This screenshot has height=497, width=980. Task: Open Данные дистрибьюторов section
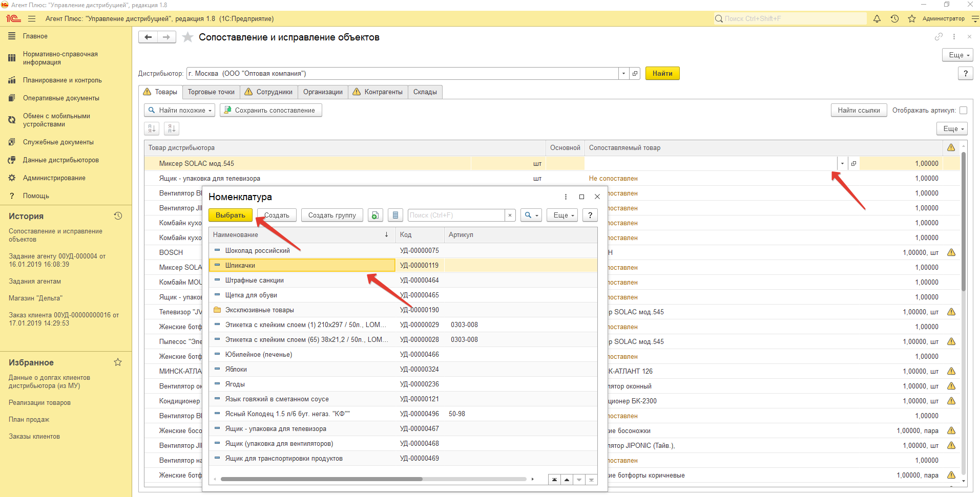[60, 160]
